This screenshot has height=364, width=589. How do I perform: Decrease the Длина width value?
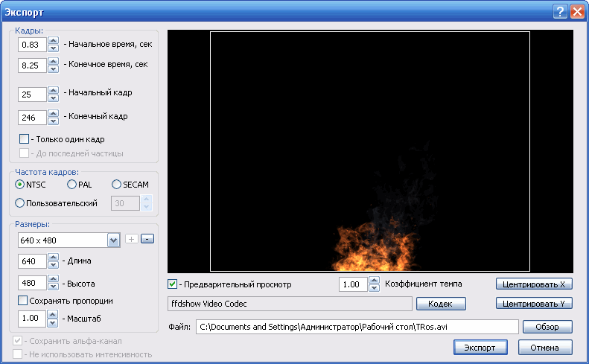tap(54, 265)
